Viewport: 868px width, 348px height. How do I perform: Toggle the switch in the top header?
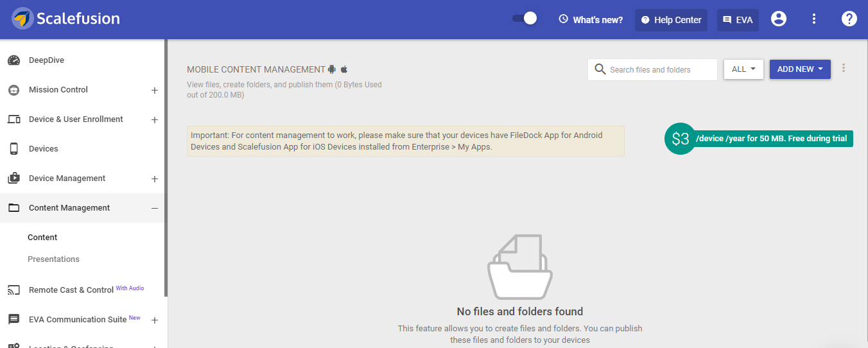(x=525, y=19)
